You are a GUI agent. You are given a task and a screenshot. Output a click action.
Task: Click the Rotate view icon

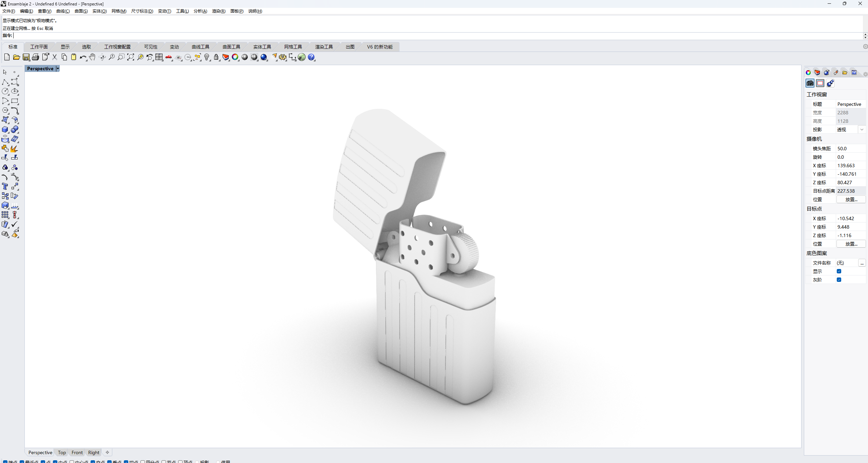point(102,57)
